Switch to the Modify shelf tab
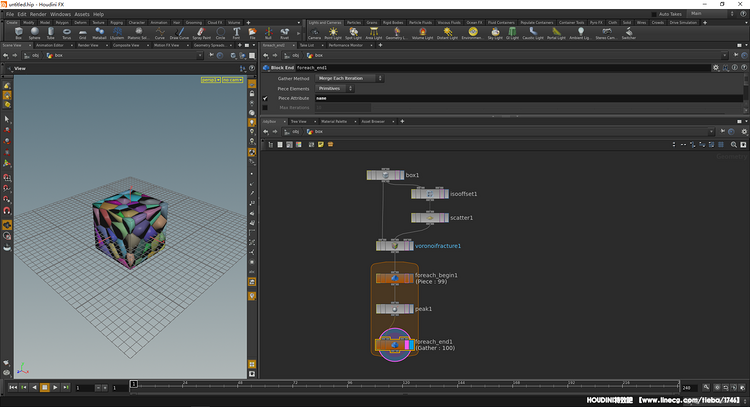750x407 pixels. tap(29, 22)
